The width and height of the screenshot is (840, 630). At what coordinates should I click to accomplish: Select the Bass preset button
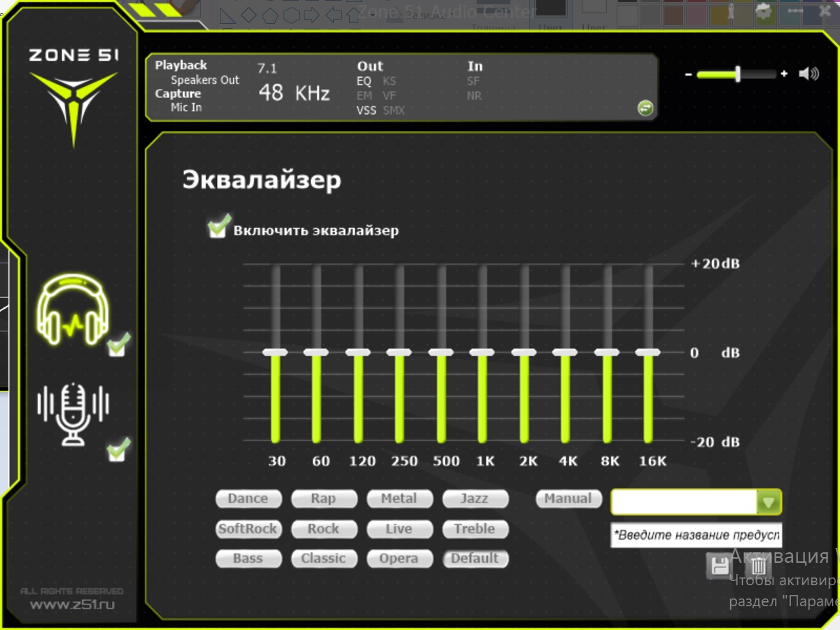click(x=248, y=559)
